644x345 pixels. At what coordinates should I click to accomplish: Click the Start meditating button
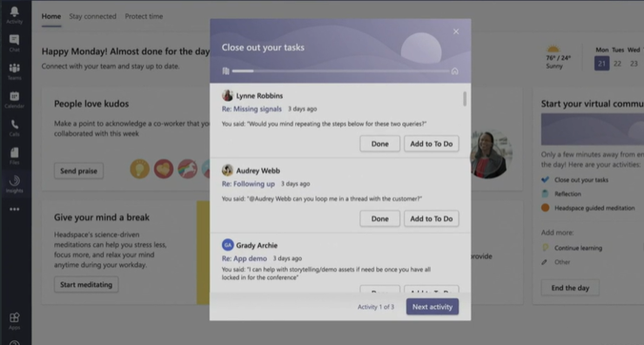click(86, 285)
